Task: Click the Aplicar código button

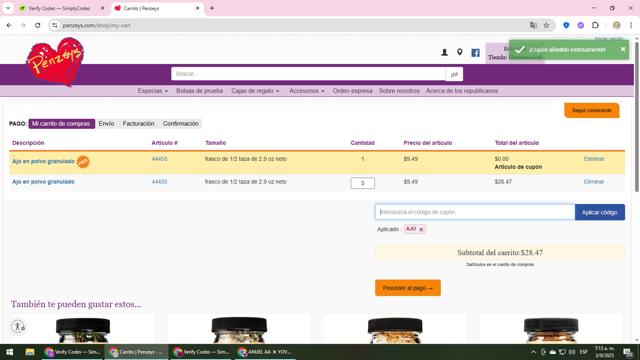Action: (x=600, y=212)
